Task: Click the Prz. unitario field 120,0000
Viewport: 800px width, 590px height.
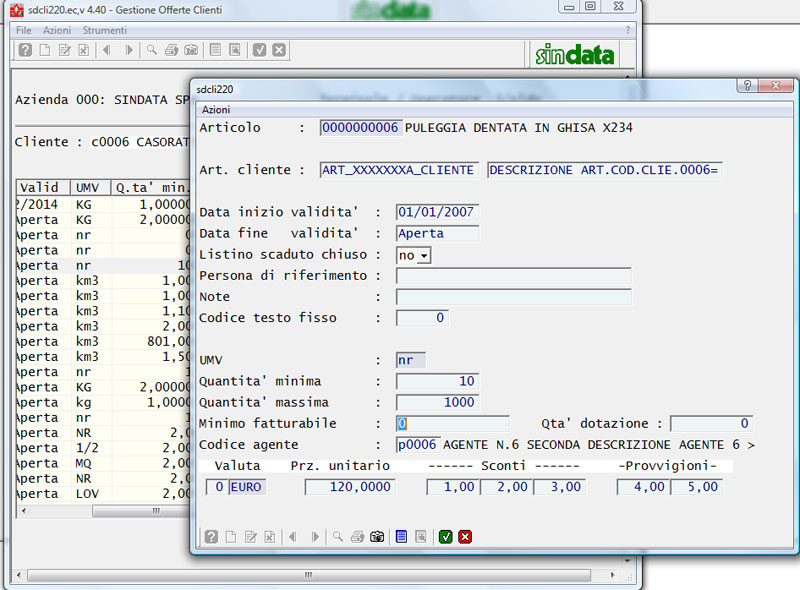Action: pos(350,487)
